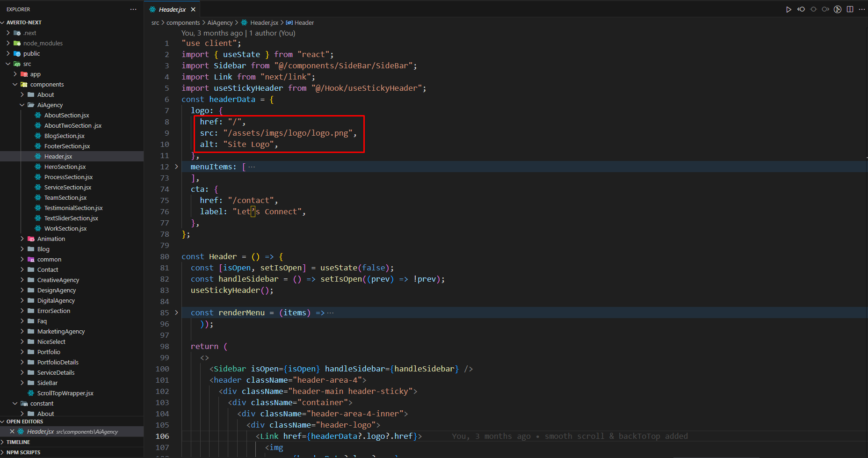Split the editor right
This screenshot has width=868, height=458.
(850, 9)
